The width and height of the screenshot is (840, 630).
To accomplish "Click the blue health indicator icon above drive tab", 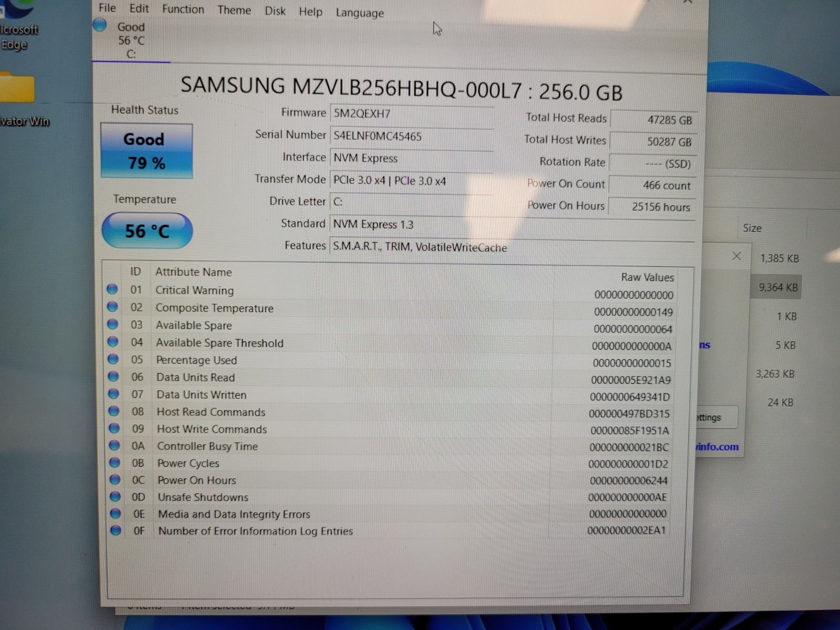I will (x=100, y=25).
